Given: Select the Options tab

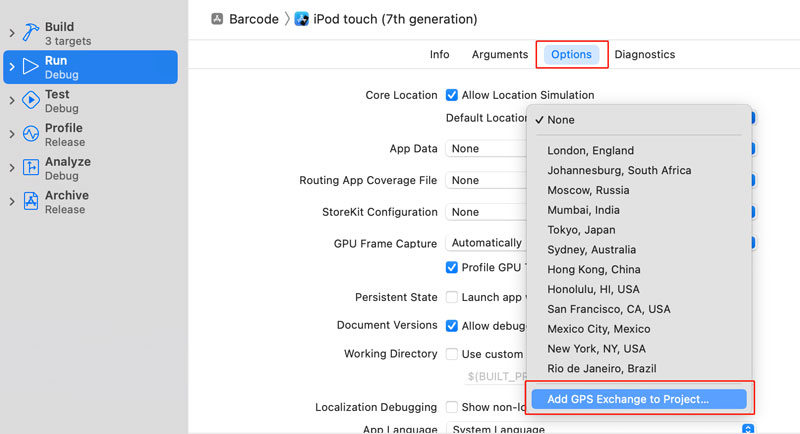Looking at the screenshot, I should (571, 55).
